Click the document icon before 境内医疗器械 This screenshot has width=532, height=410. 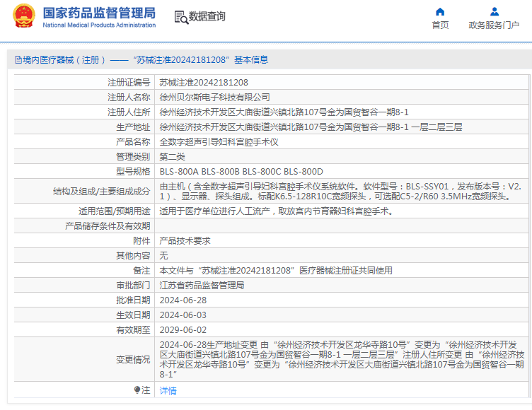pos(18,60)
